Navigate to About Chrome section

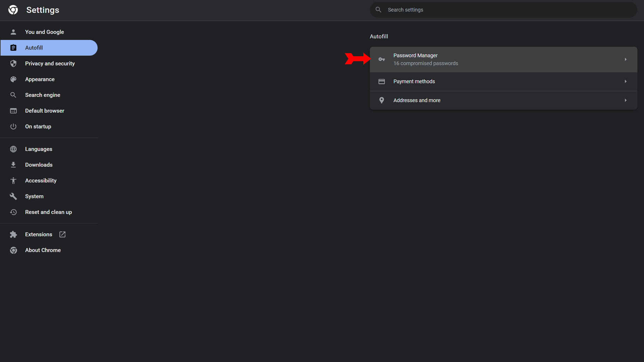(43, 250)
